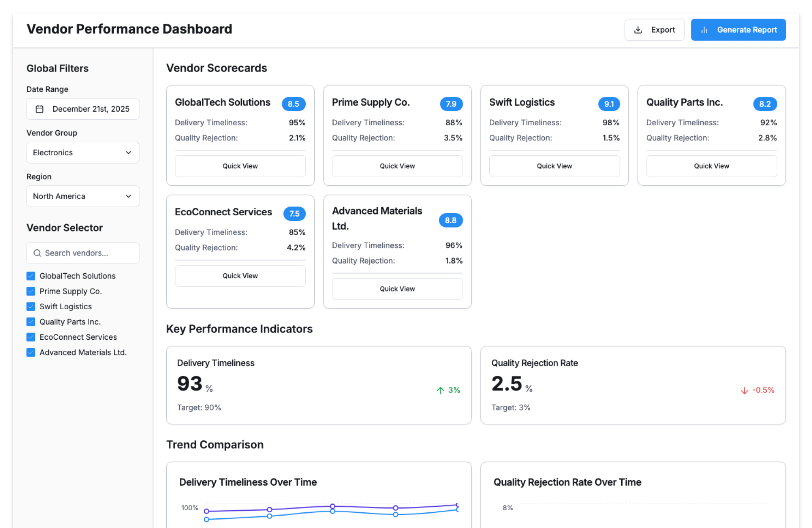
Task: Click EcoConnect Services 7.5 score badge
Action: coord(294,214)
